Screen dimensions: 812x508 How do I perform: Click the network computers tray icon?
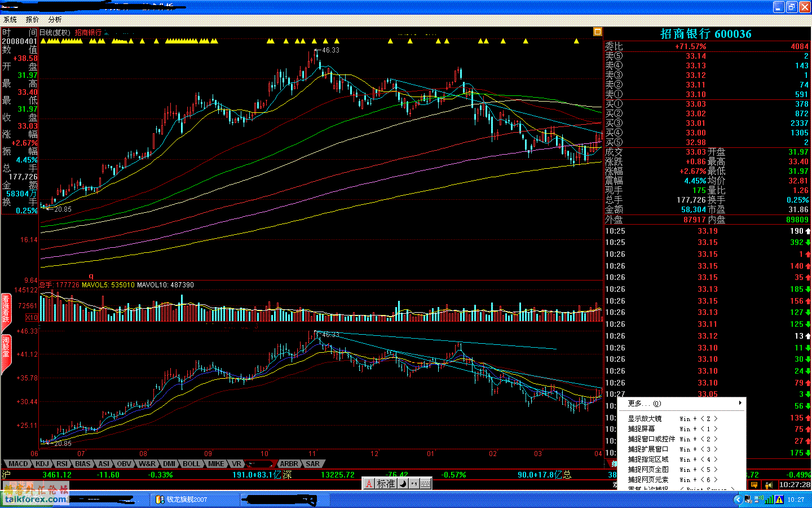pyautogui.click(x=749, y=500)
